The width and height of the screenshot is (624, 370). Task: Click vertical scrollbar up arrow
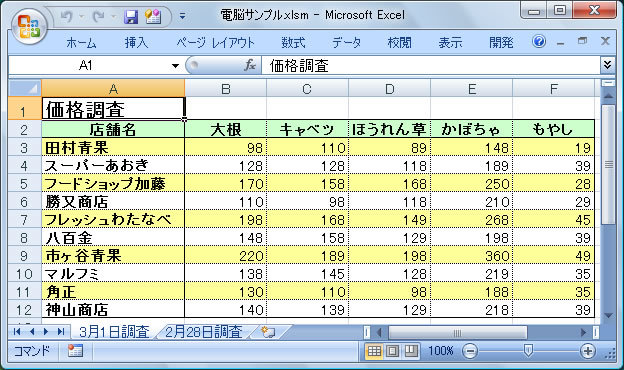coord(608,96)
